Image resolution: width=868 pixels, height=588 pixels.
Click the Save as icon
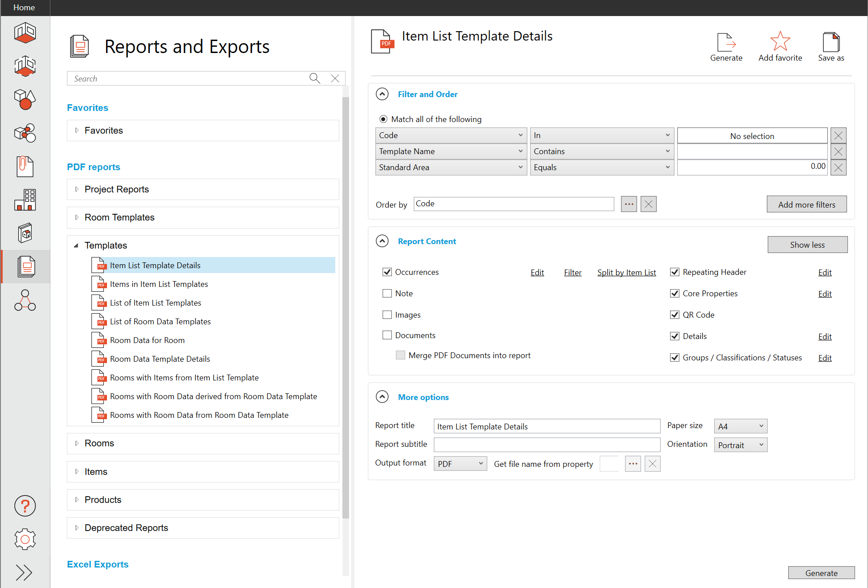pos(831,43)
